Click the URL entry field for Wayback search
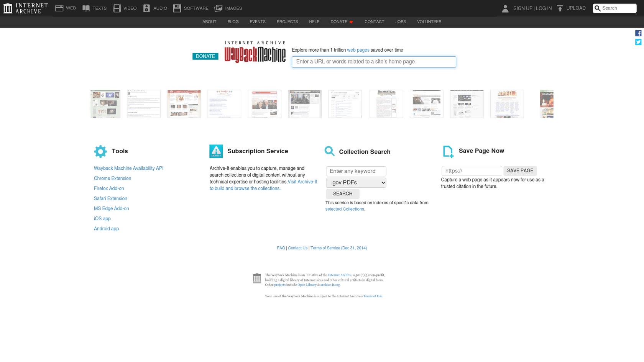This screenshot has height=362, width=644. [x=374, y=62]
